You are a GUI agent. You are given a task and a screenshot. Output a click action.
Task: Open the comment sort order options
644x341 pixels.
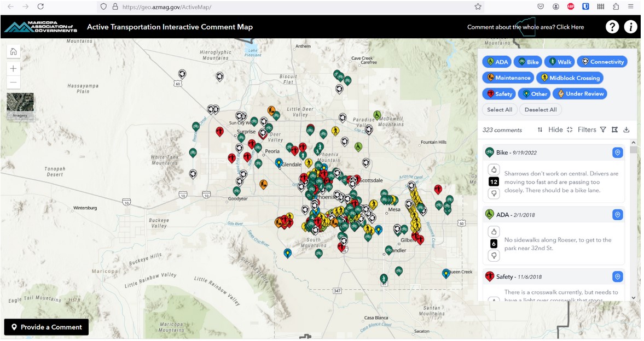pos(540,130)
